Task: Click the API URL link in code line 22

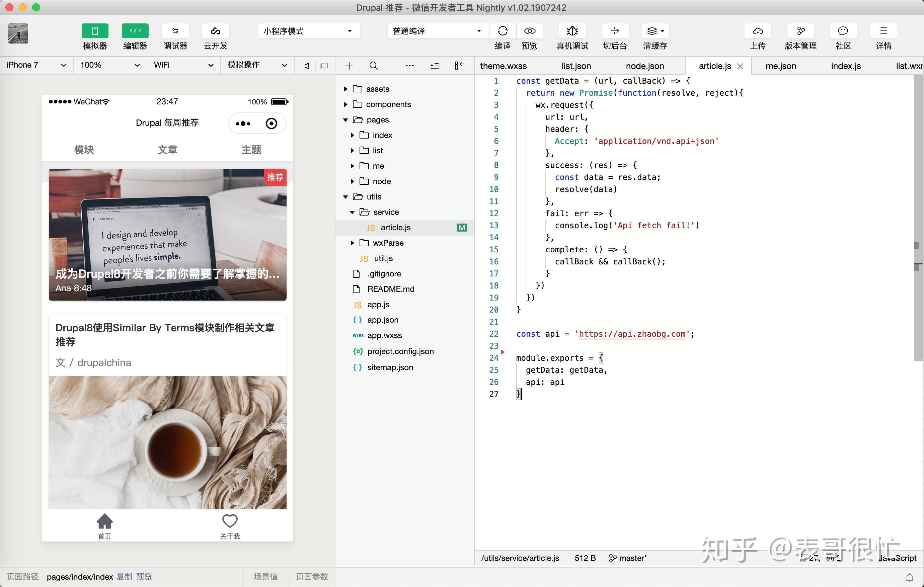Action: (x=631, y=334)
